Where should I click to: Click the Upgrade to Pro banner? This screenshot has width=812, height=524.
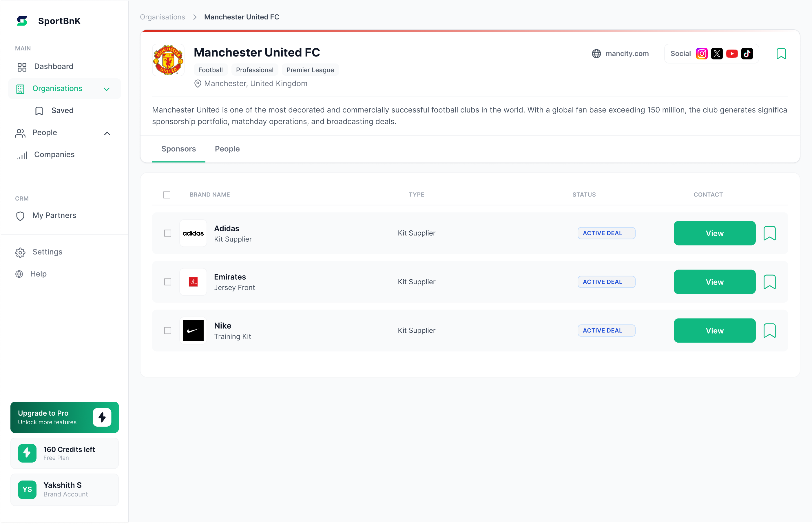pos(65,418)
